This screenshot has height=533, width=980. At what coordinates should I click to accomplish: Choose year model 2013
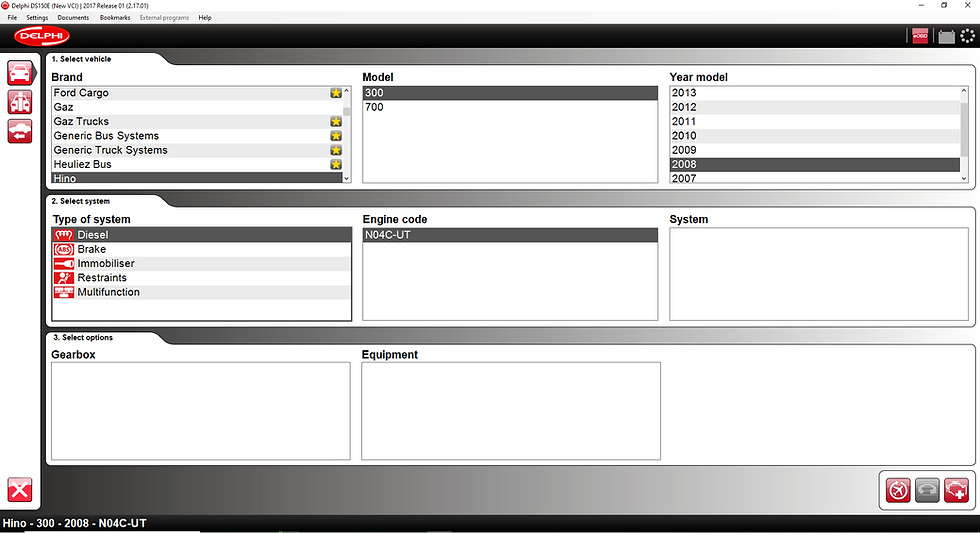tap(815, 93)
